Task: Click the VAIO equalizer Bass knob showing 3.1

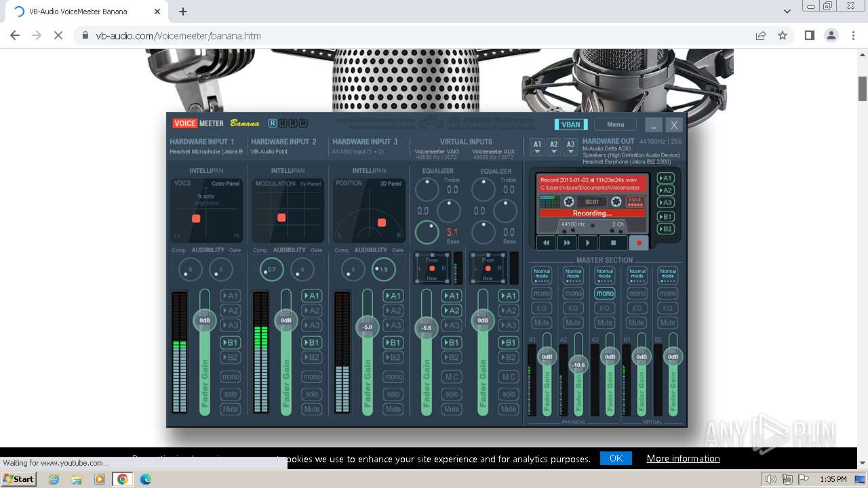Action: click(427, 232)
